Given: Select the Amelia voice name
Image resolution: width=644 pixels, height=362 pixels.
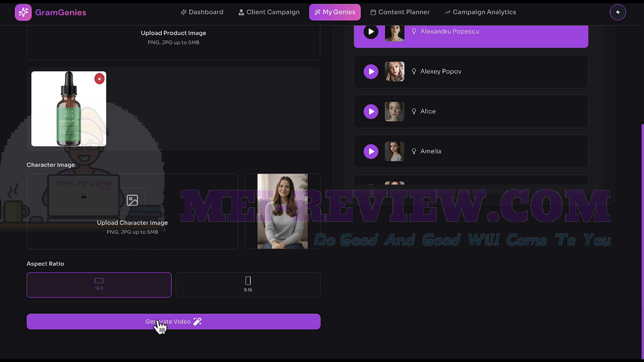Looking at the screenshot, I should [431, 152].
